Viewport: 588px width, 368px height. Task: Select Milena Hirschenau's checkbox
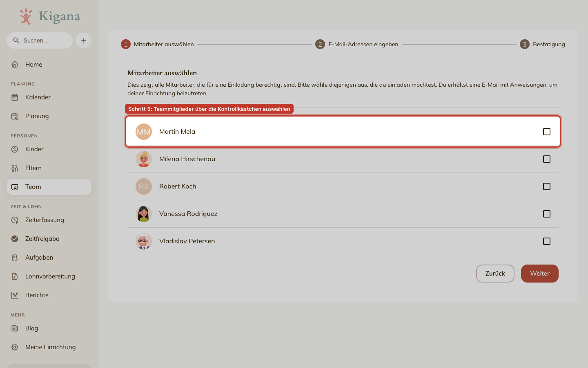(x=547, y=159)
